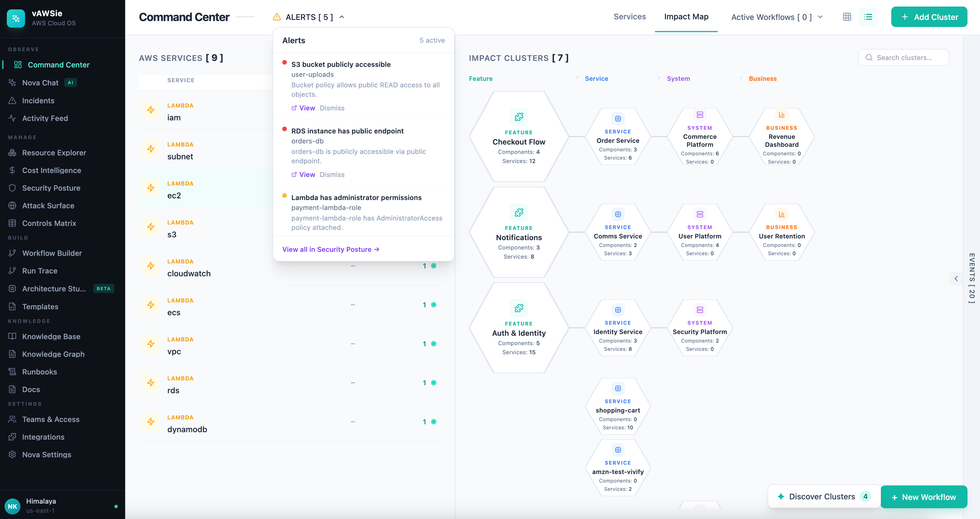Open Security Posture shield icon

coord(13,188)
